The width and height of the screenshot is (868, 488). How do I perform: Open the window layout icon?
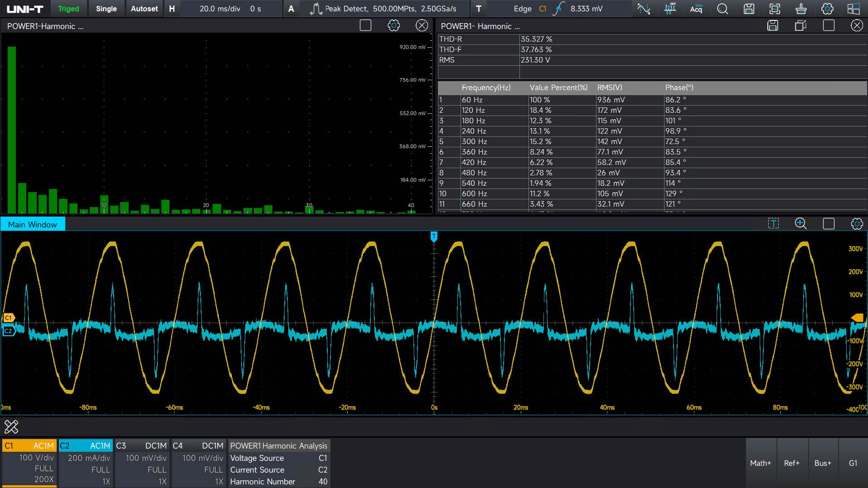(x=853, y=9)
